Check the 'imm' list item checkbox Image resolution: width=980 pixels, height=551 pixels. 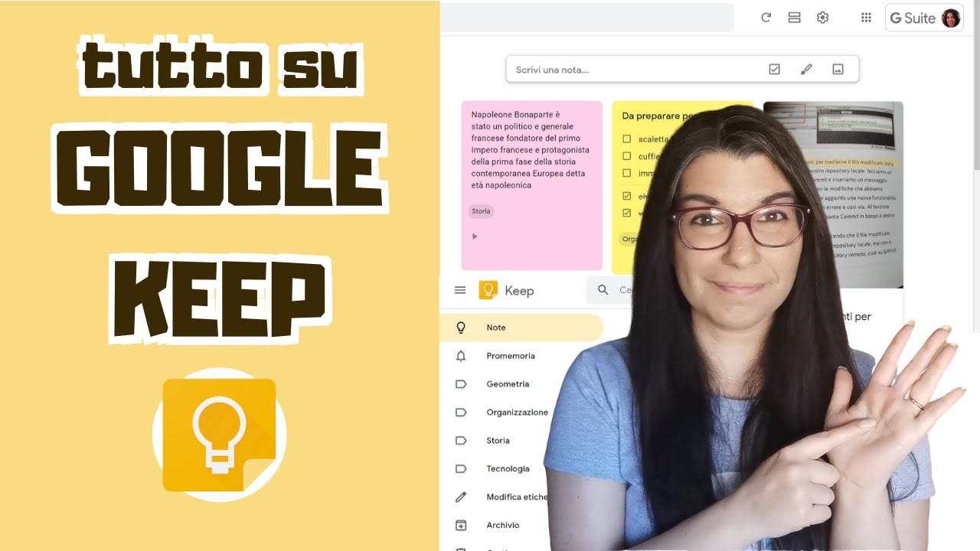pos(626,174)
